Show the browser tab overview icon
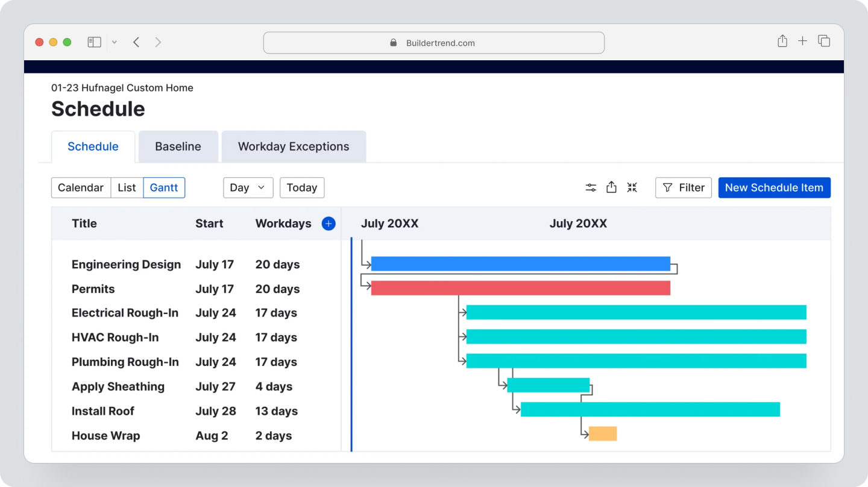 (823, 41)
